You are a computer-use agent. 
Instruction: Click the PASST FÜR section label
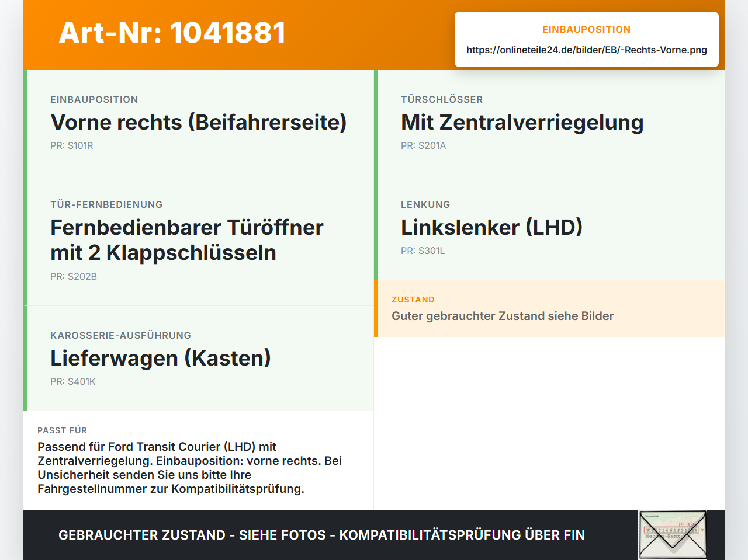[63, 430]
